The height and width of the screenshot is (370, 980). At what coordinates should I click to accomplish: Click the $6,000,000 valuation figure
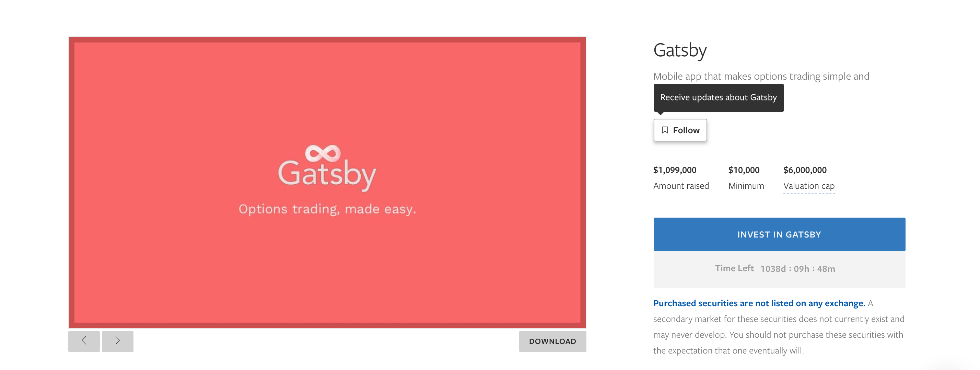coord(805,170)
